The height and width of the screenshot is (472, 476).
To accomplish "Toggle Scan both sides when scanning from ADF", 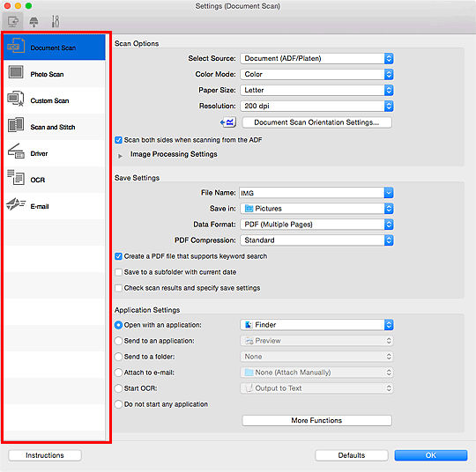I will point(118,140).
